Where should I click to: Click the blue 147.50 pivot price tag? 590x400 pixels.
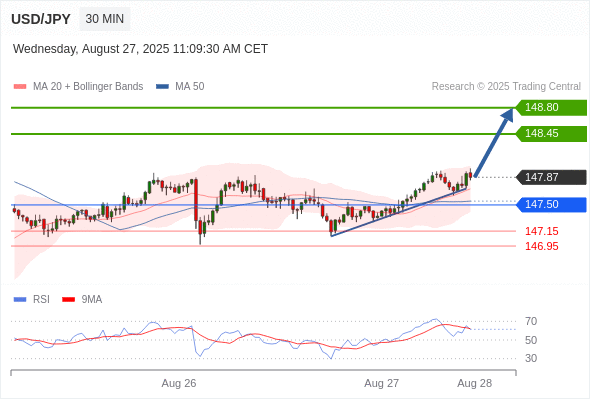(551, 205)
